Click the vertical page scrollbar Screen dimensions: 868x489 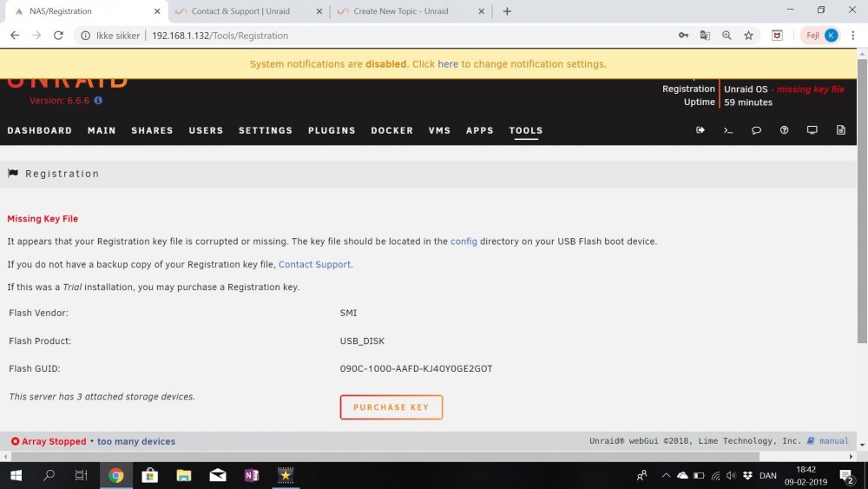click(x=862, y=200)
